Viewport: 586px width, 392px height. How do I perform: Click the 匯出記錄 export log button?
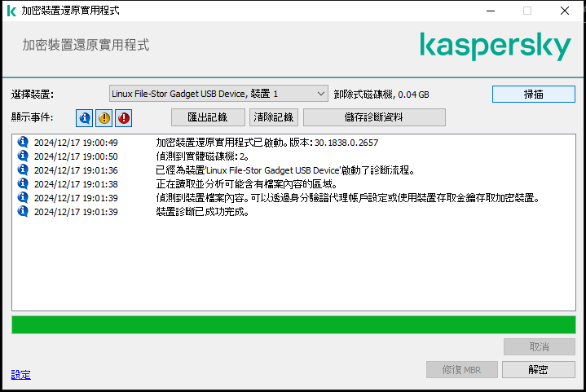[x=208, y=117]
